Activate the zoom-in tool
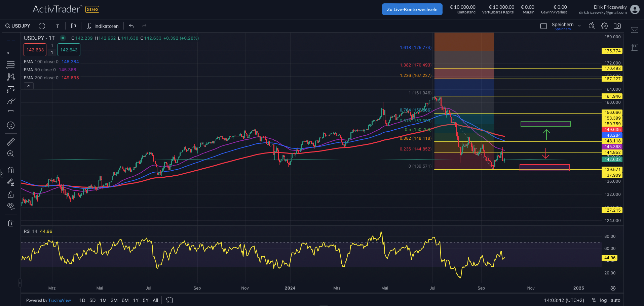The height and width of the screenshot is (306, 644). pos(11,154)
